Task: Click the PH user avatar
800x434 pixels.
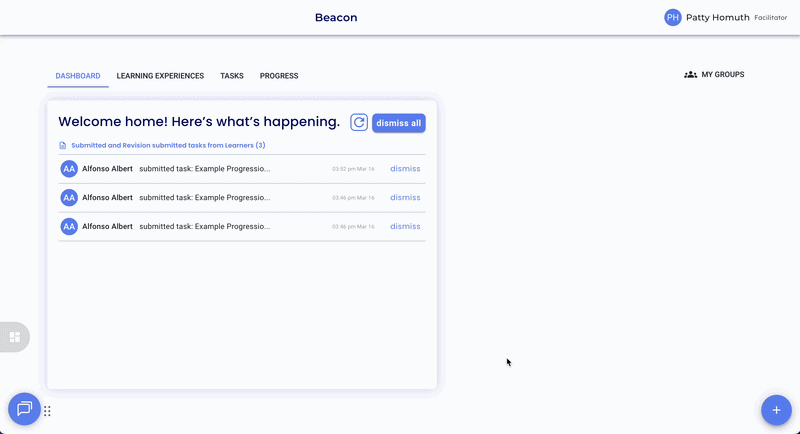Action: [x=673, y=17]
